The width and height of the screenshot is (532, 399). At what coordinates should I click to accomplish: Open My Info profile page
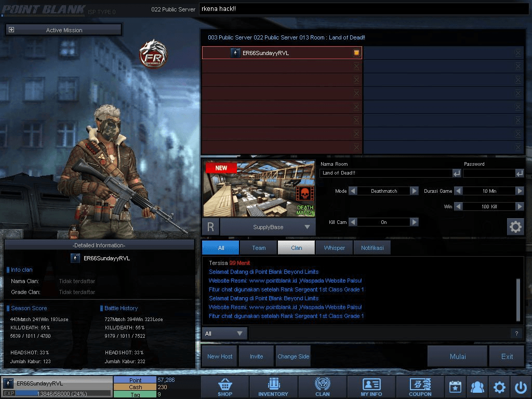tap(371, 387)
